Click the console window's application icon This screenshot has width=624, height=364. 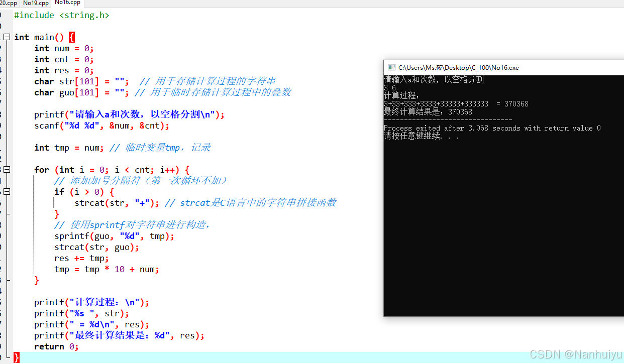coord(391,67)
